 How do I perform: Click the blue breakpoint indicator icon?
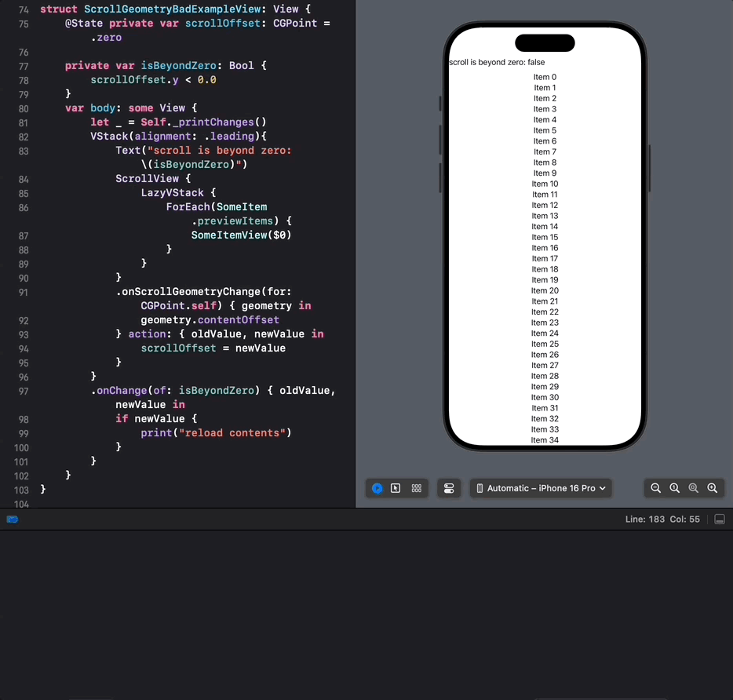(13, 520)
